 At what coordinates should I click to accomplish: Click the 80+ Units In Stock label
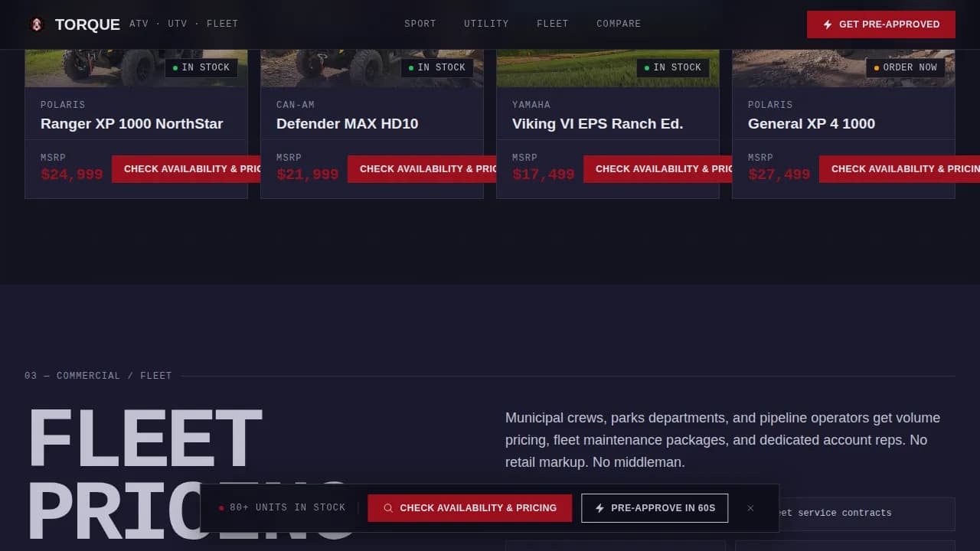[283, 507]
